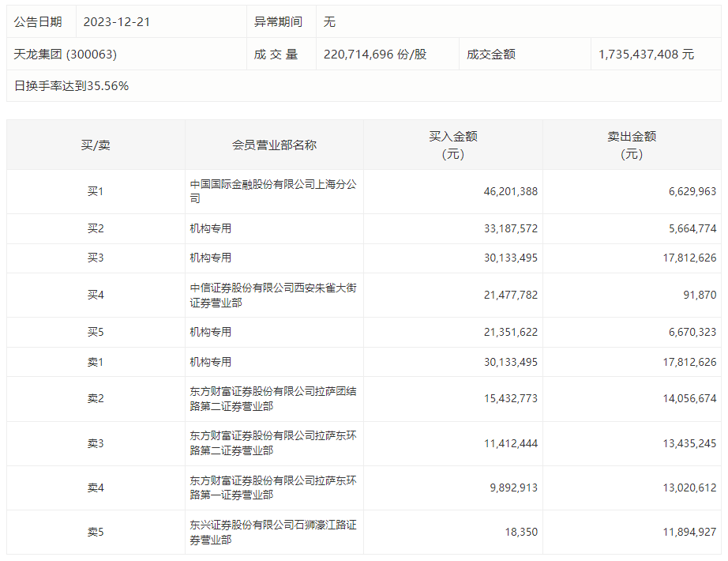Screen dimensions: 728x561
Task: Select buy amount 18,350
Action: pyautogui.click(x=521, y=533)
